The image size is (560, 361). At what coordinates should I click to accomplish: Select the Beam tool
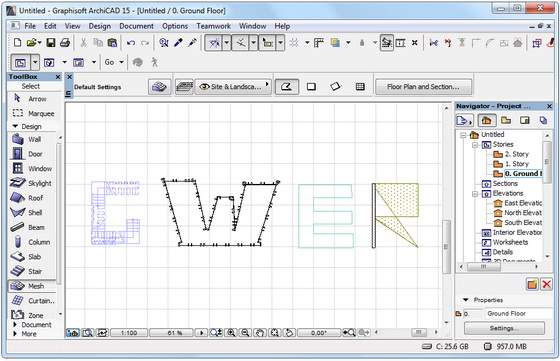(x=31, y=227)
